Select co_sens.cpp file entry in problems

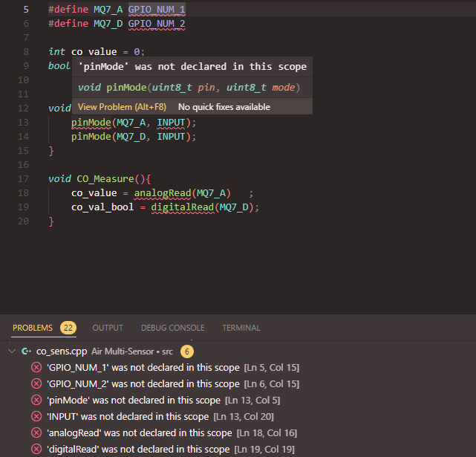(x=62, y=351)
